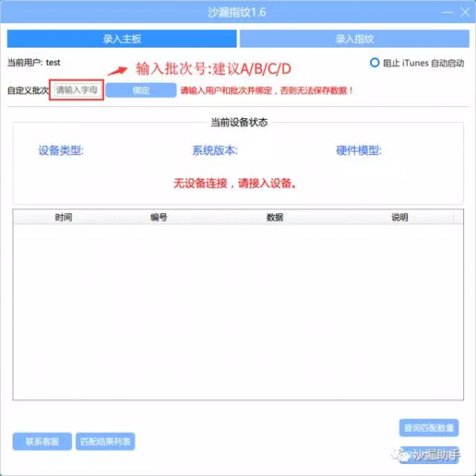Click the 硬件模型: label
Image resolution: width=476 pixels, height=476 pixels.
coord(359,150)
